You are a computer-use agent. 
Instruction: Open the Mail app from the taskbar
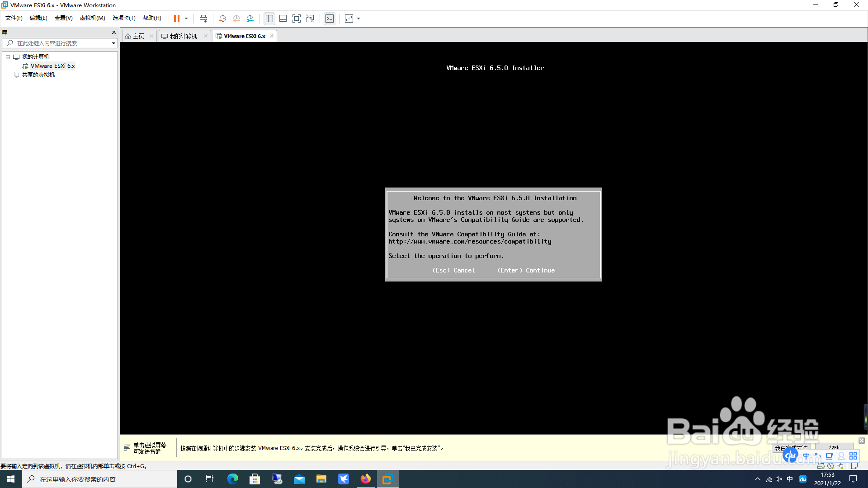(x=299, y=479)
